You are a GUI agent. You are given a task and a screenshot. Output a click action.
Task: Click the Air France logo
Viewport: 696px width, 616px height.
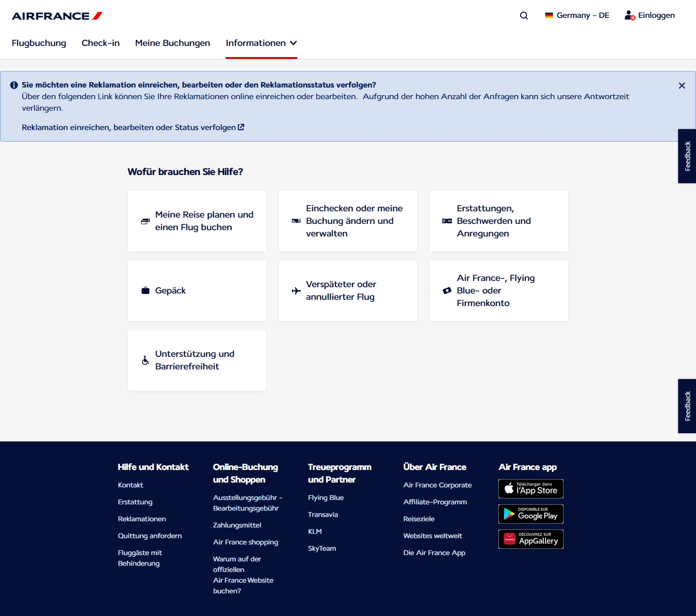tap(57, 16)
